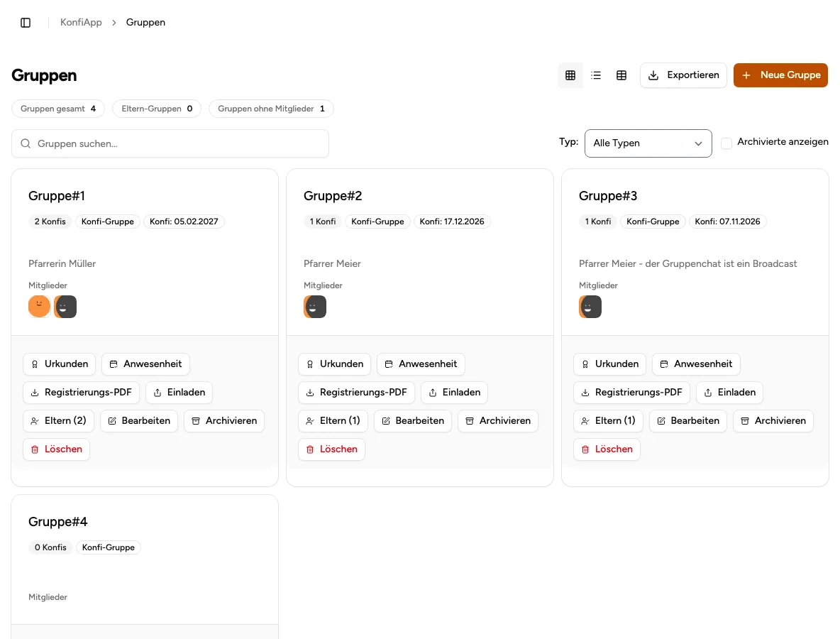This screenshot has width=840, height=639.
Task: Delete Gruppe#2 with Löschen
Action: [x=331, y=449]
